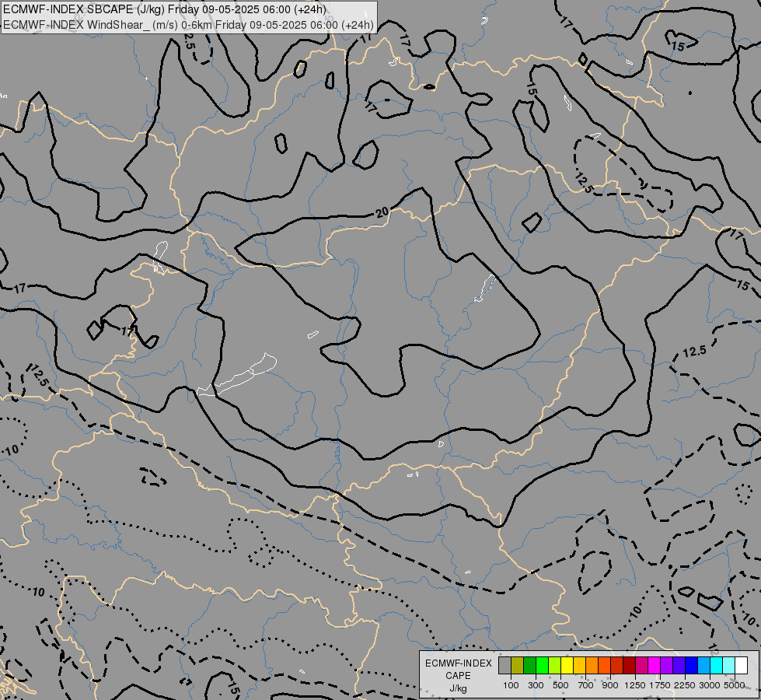Click the WindShear 0-6km title line
This screenshot has height=700, width=761.
point(188,25)
